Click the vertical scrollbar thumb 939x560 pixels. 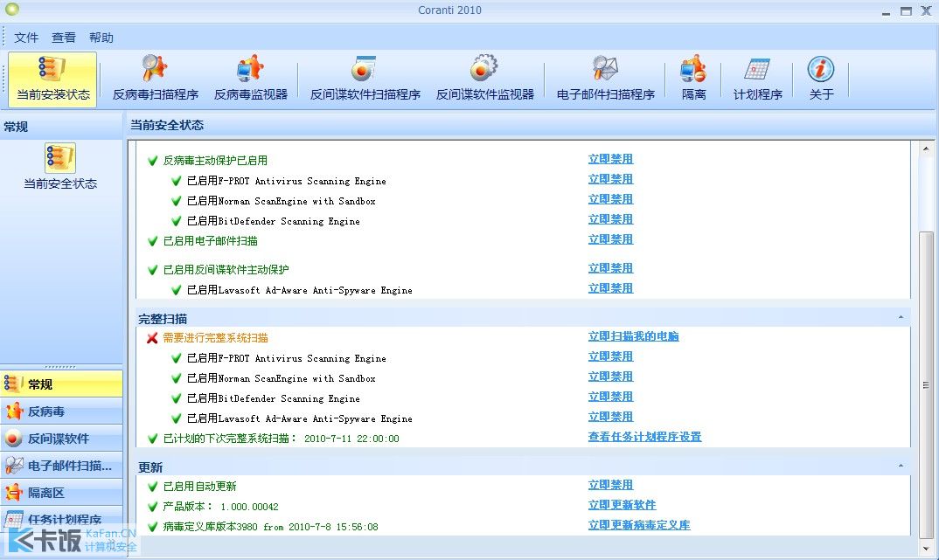(926, 384)
